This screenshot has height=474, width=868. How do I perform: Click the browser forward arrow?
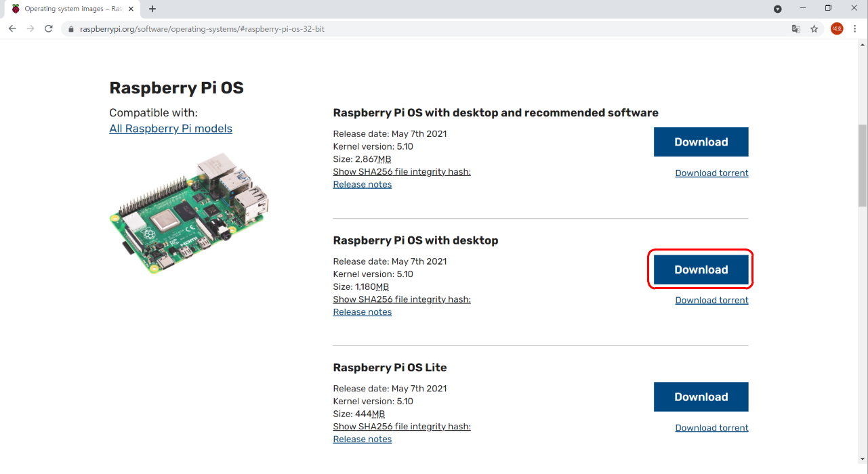point(30,29)
